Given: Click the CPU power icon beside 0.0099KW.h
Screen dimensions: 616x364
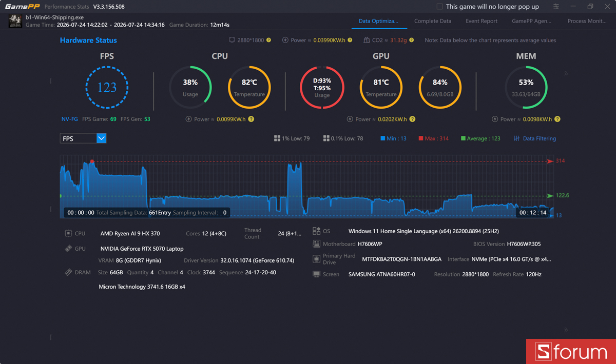Looking at the screenshot, I should 188,119.
